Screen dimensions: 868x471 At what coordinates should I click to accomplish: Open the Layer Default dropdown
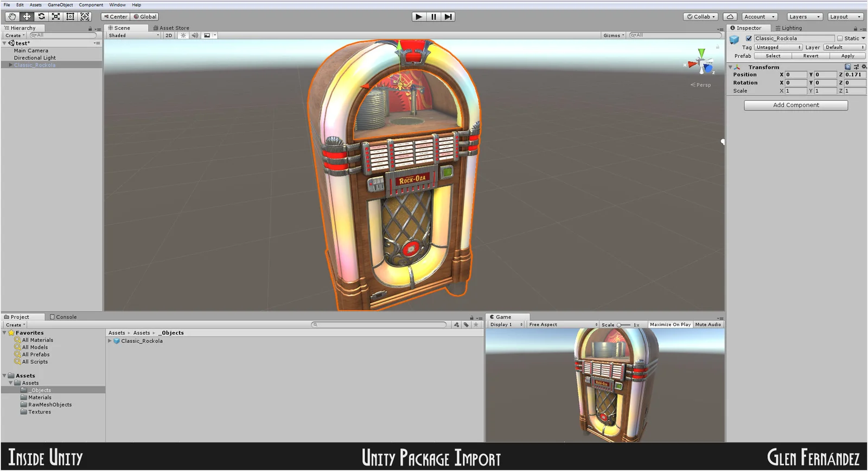point(845,48)
